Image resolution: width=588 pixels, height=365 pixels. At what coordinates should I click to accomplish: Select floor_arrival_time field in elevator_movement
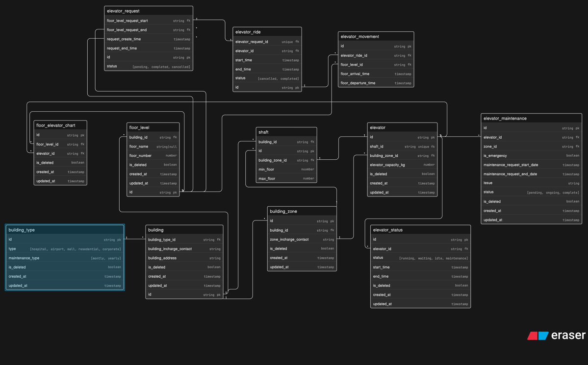pos(376,74)
